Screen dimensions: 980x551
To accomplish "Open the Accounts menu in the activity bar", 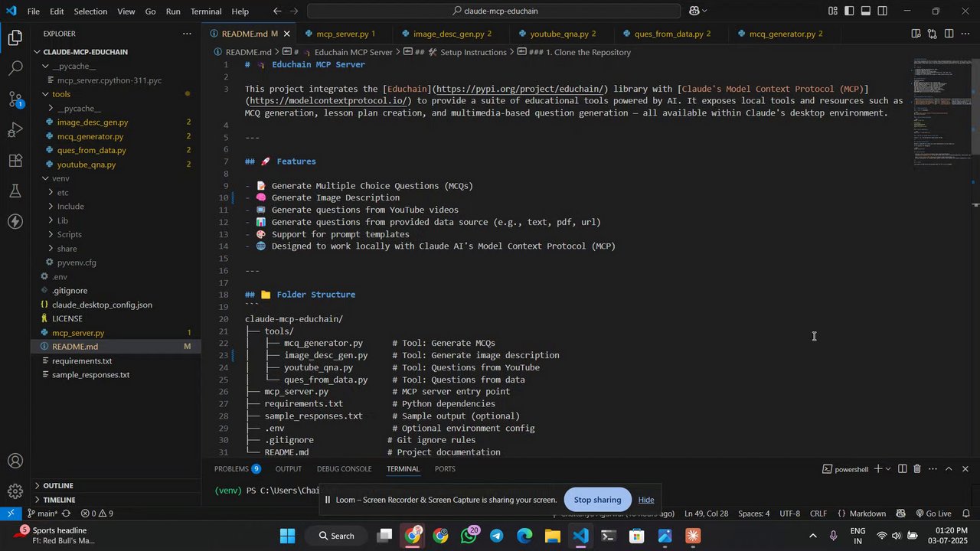I will [x=15, y=461].
